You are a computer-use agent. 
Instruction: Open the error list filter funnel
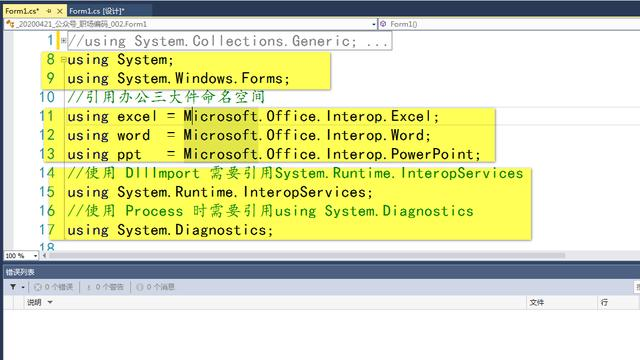click(13, 287)
